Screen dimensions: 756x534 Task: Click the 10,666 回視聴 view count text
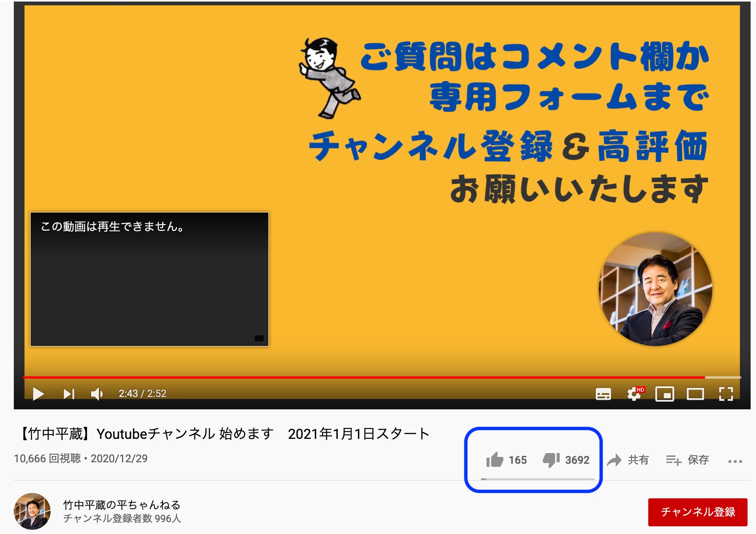coord(48,458)
